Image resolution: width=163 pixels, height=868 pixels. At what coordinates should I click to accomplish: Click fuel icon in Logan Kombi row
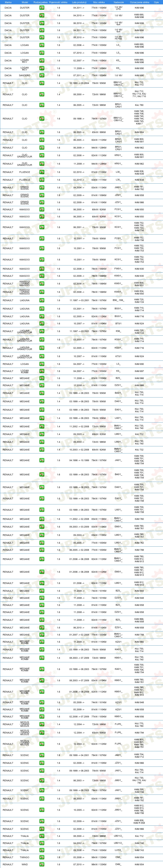[x=42, y=371]
